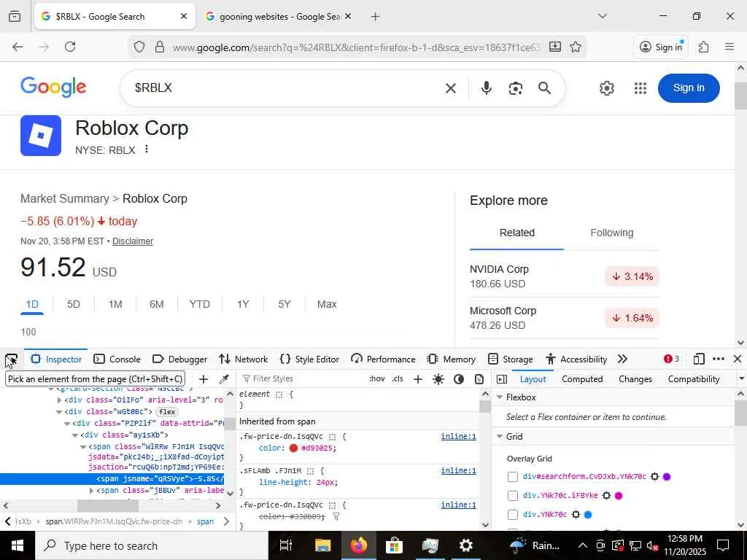
Task: Create a new node with plus icon in markup toolbar
Action: [x=204, y=379]
